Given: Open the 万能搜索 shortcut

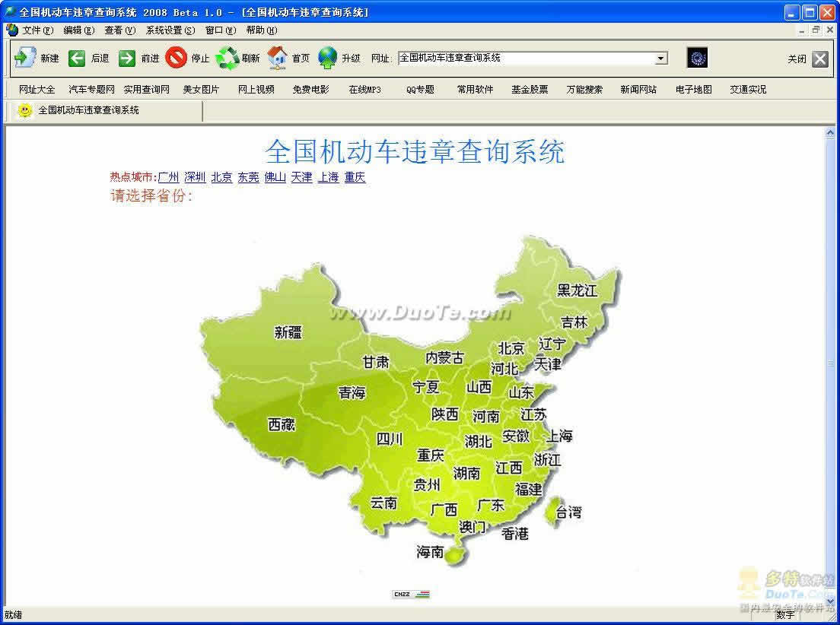Looking at the screenshot, I should pyautogui.click(x=584, y=90).
